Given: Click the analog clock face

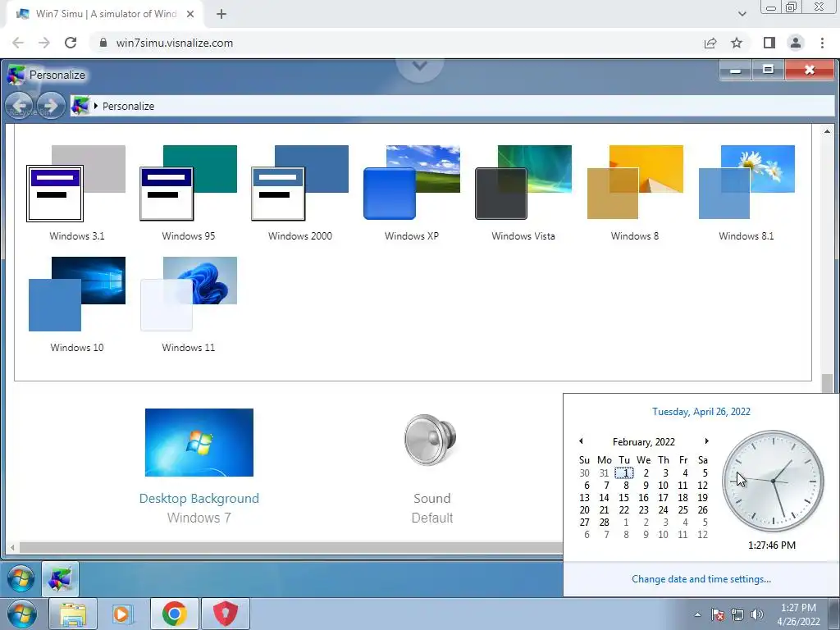Looking at the screenshot, I should [x=773, y=481].
